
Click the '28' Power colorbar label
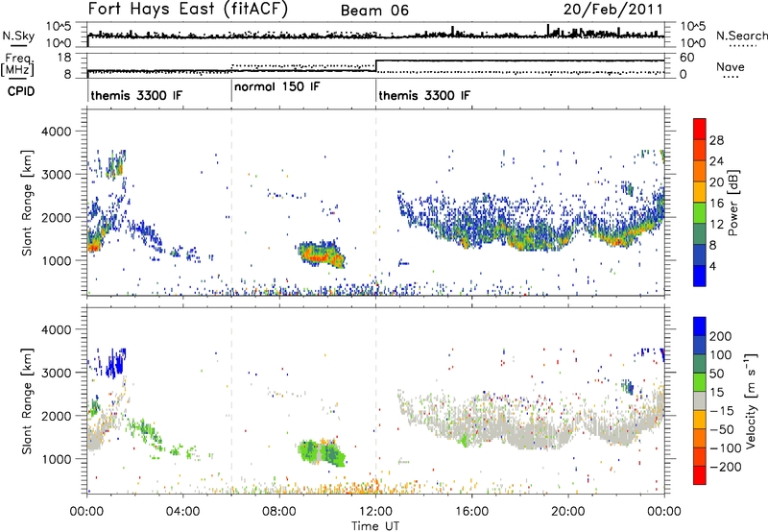pyautogui.click(x=716, y=140)
